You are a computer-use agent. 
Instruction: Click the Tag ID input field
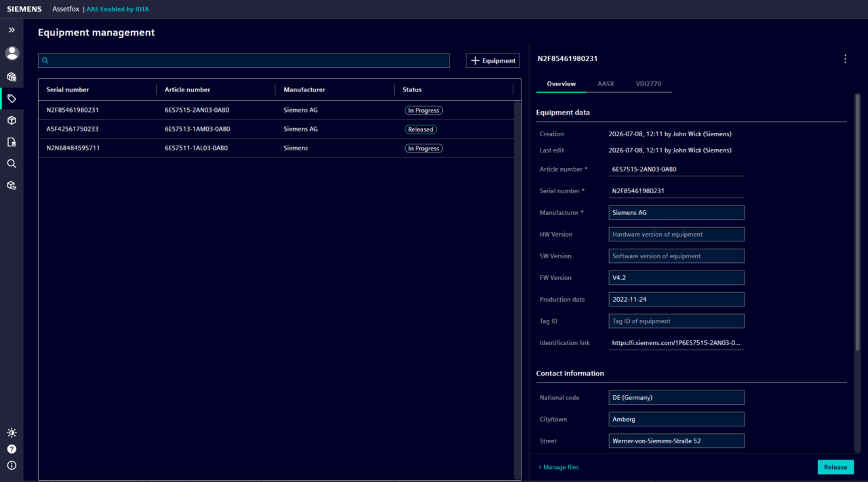point(676,321)
